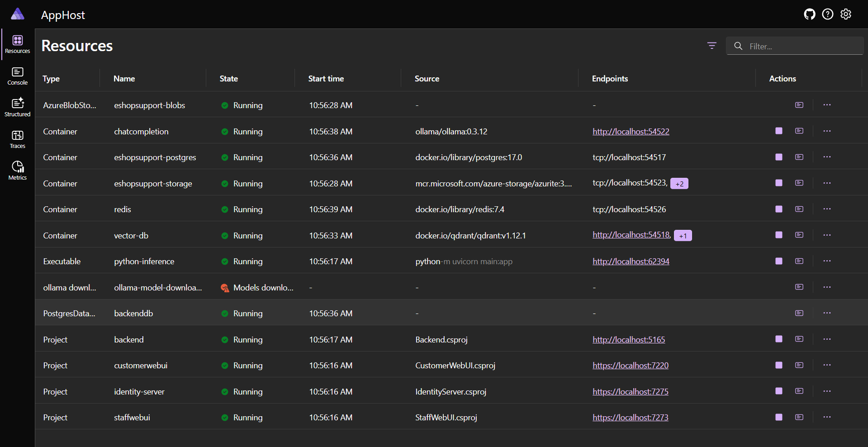The image size is (868, 447).
Task: View console logs for customerwebui
Action: click(799, 365)
